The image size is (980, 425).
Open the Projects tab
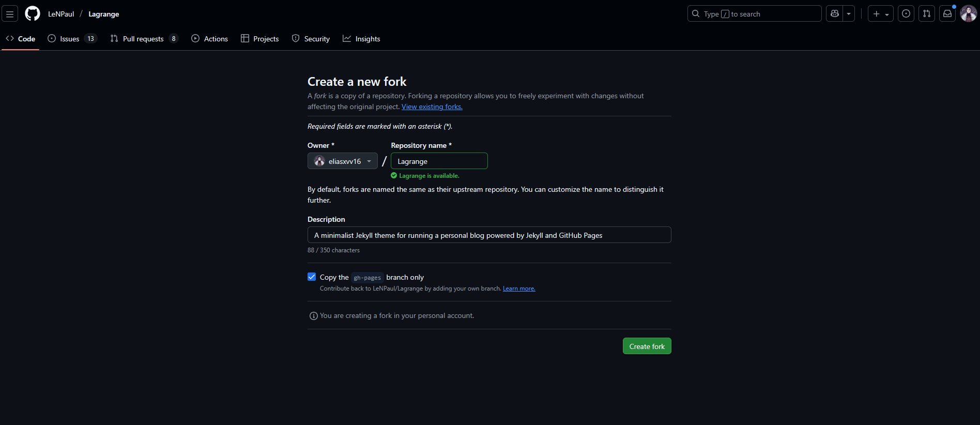coord(259,39)
